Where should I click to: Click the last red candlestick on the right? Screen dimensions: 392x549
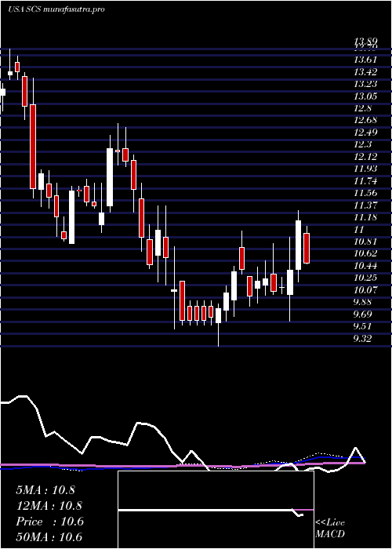click(x=307, y=249)
